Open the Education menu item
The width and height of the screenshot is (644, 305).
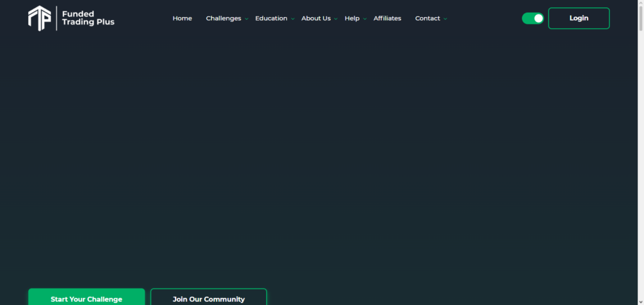click(271, 18)
